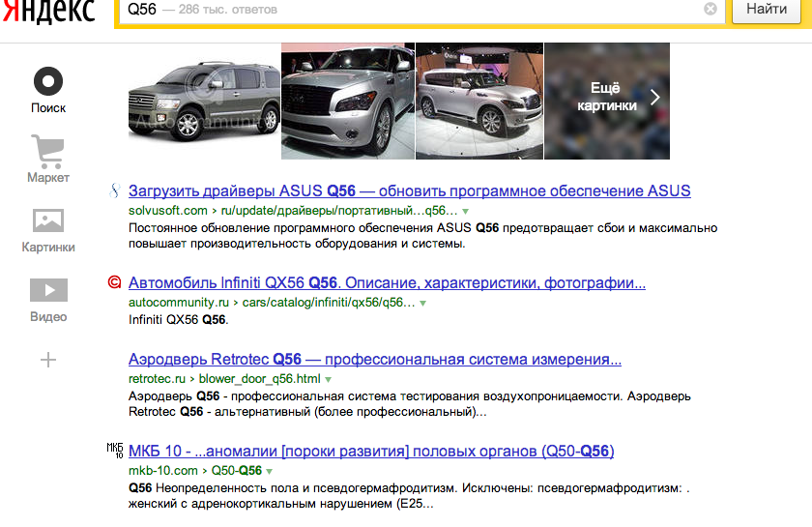Expand the dropdown arrow after retrotec.ru URL
Viewport: 812px width, 527px height.
tap(329, 379)
